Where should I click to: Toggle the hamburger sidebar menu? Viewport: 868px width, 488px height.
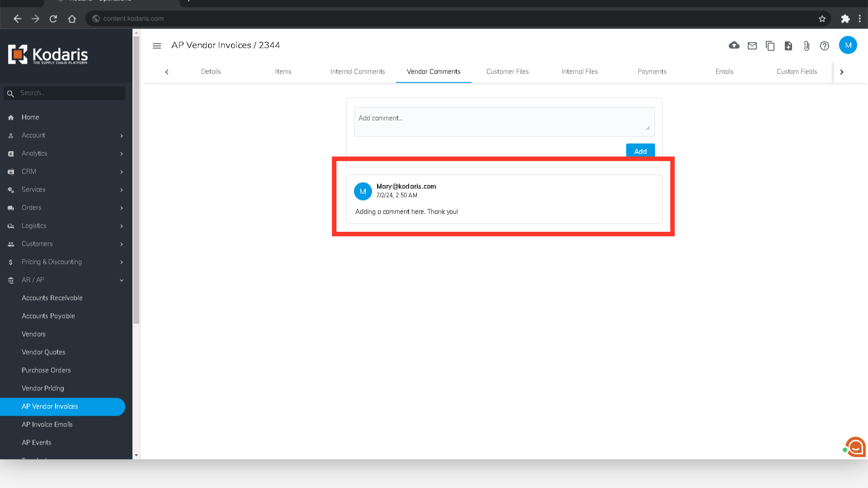(x=157, y=46)
